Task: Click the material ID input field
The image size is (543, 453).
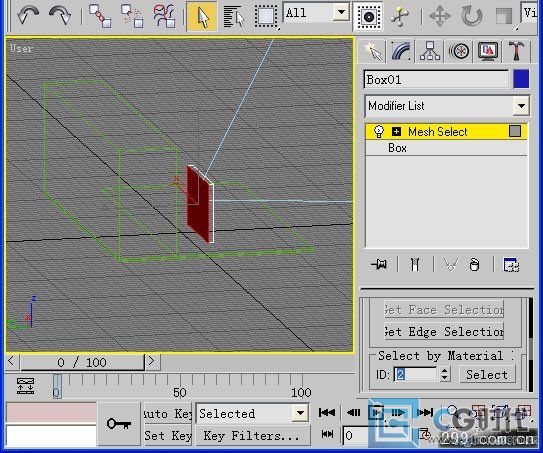Action: click(415, 374)
